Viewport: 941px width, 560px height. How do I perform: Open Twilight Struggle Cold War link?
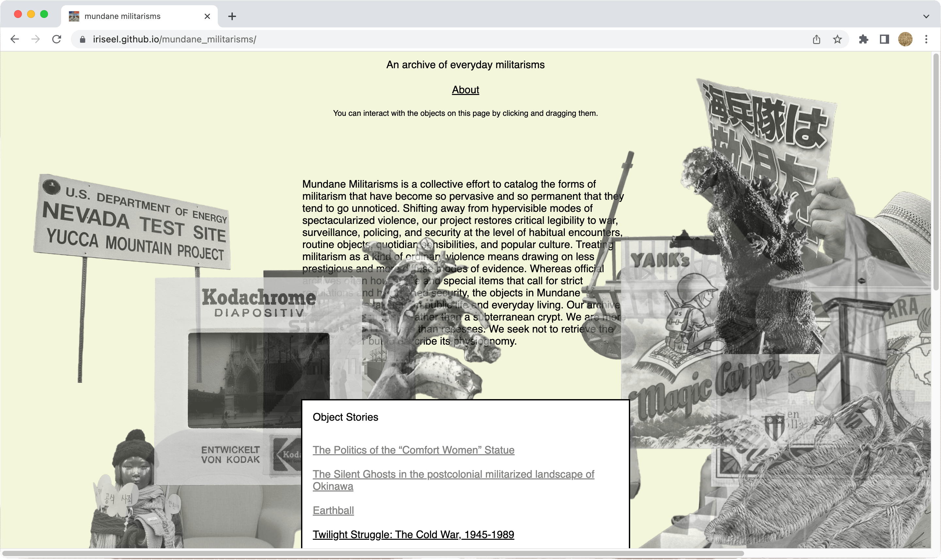click(413, 534)
